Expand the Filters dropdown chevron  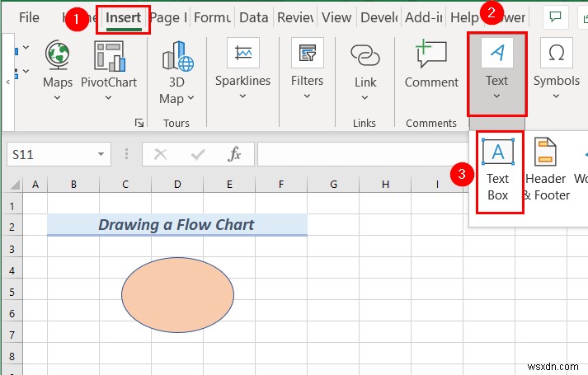[307, 96]
